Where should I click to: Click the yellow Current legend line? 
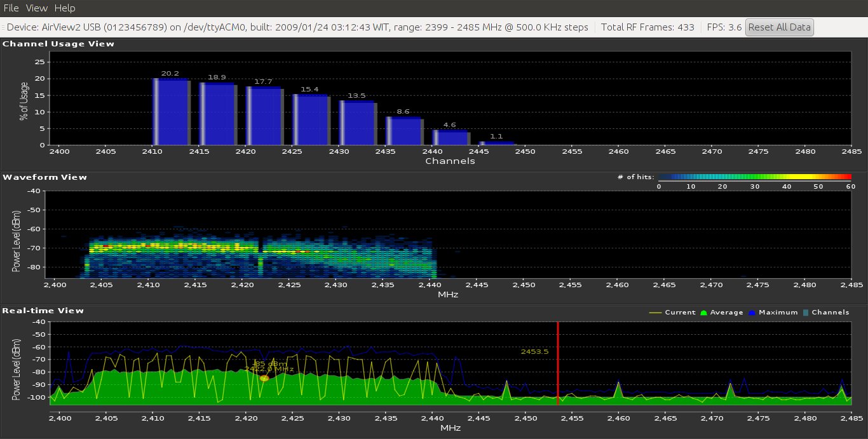click(x=654, y=313)
